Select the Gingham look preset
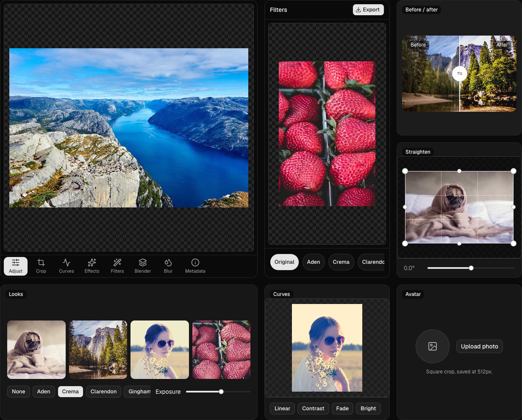 click(x=138, y=392)
